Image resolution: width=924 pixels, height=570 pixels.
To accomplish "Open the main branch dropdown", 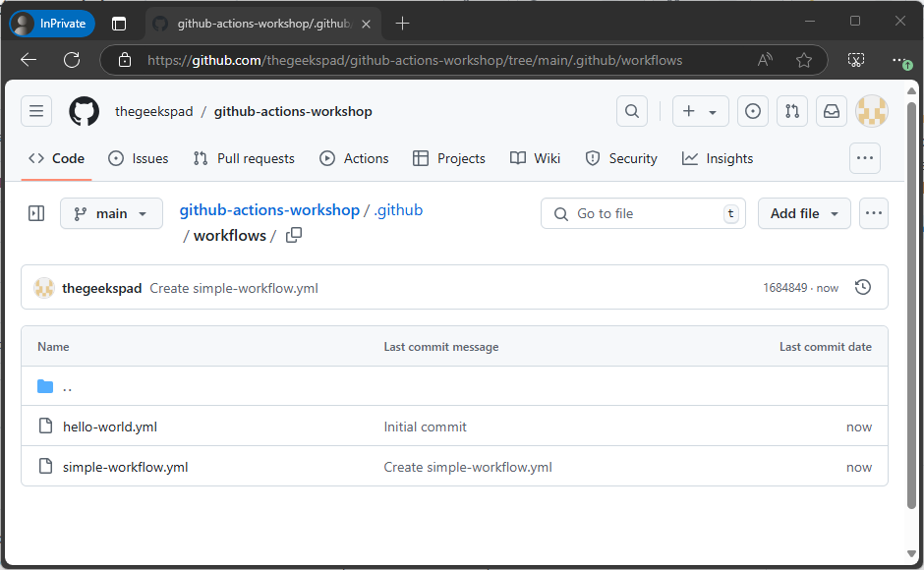I will pos(111,213).
